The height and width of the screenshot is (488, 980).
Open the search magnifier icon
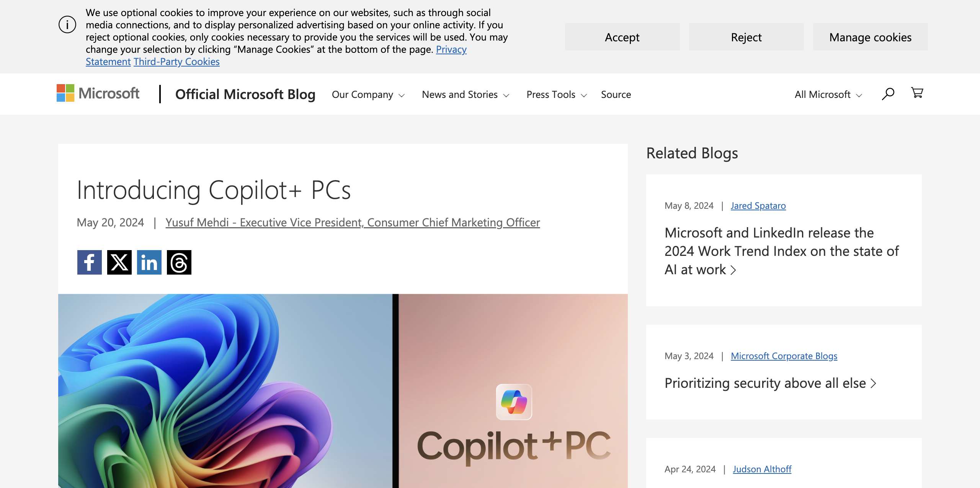tap(888, 94)
